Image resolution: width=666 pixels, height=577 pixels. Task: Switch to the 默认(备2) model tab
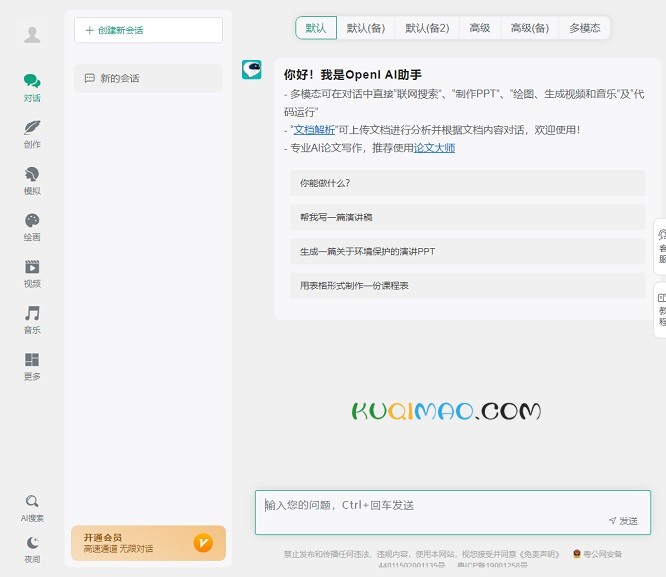[427, 28]
